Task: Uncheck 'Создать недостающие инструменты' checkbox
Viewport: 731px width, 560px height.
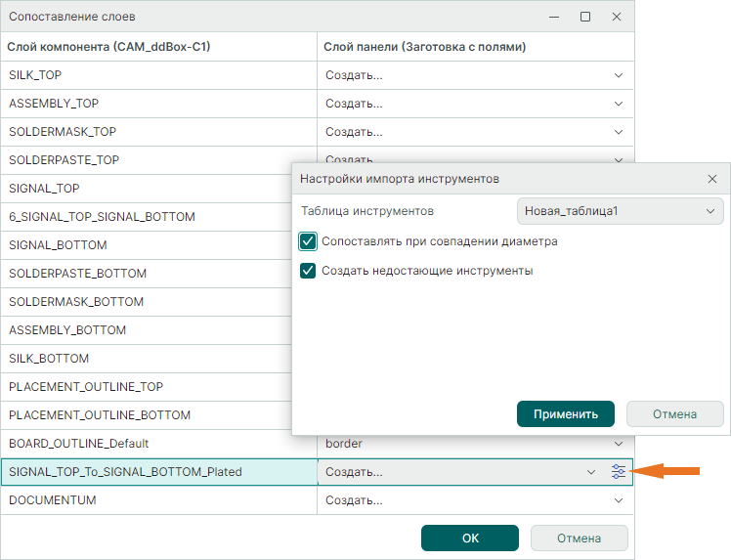Action: click(x=309, y=271)
